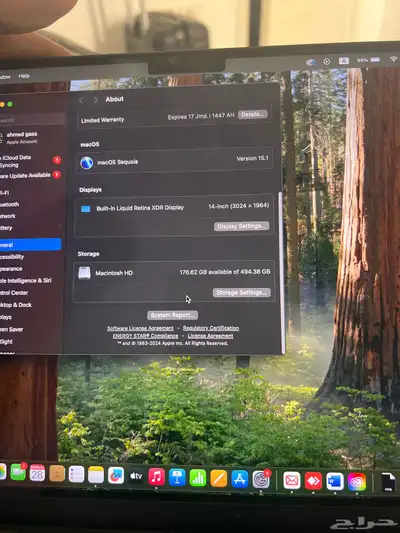Go back with the left chevron
This screenshot has height=533, width=400.
coord(81,100)
